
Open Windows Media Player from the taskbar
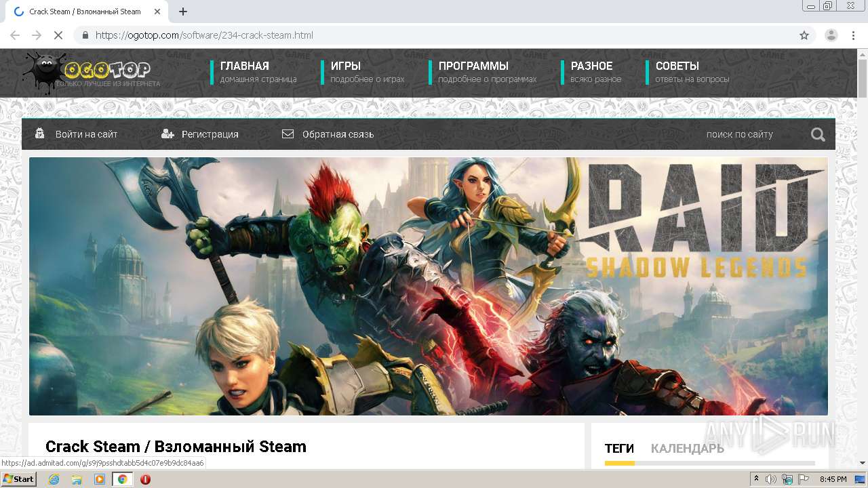pyautogui.click(x=100, y=479)
